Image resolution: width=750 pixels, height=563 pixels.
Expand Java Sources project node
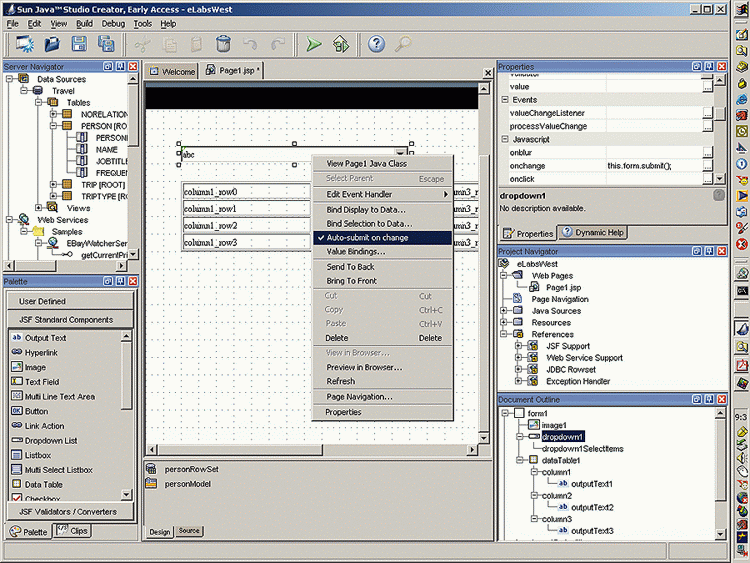tap(504, 310)
